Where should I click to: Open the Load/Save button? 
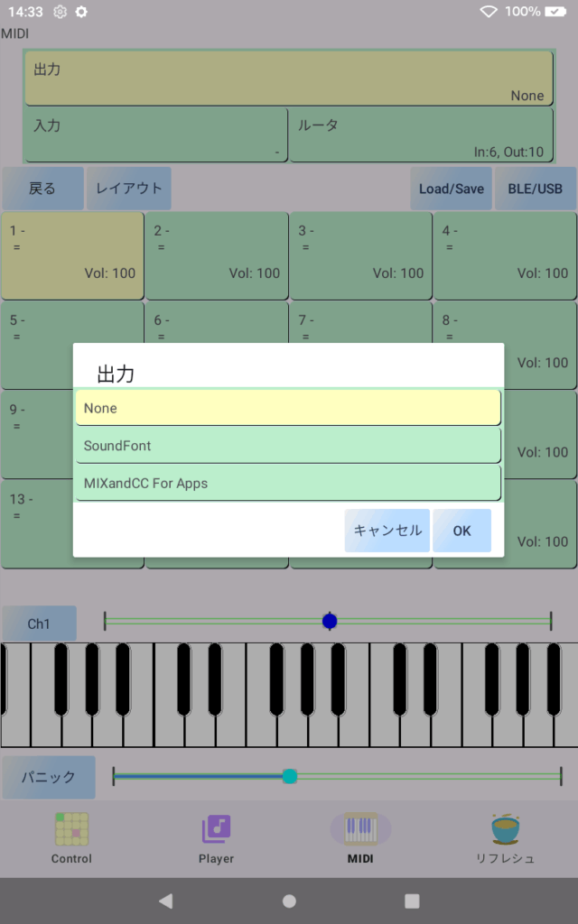[x=452, y=189]
